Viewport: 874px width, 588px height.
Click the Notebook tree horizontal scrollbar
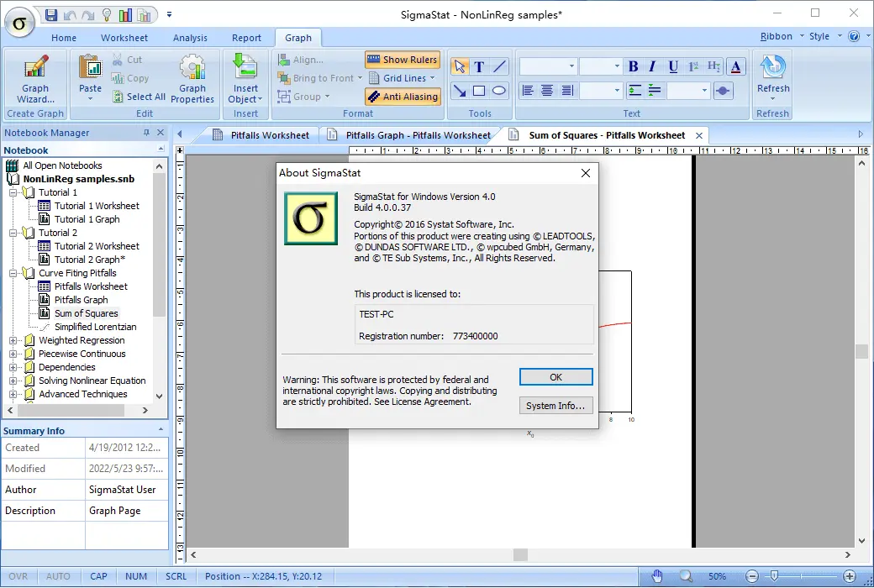click(71, 410)
